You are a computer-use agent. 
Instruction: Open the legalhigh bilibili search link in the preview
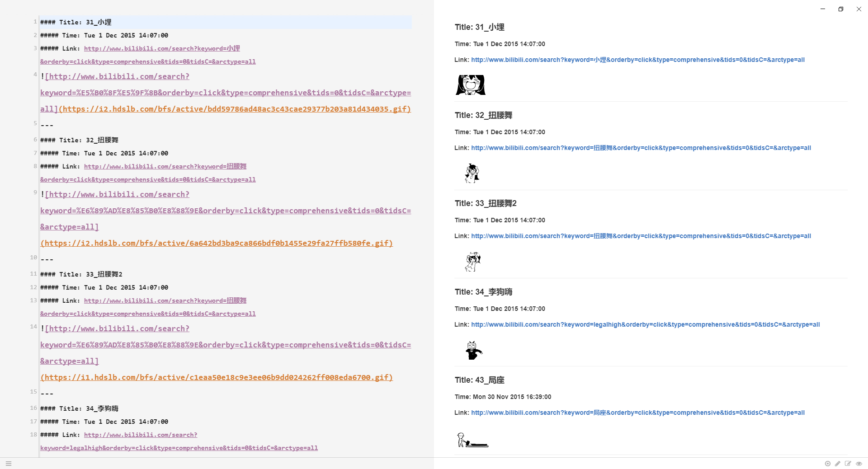pyautogui.click(x=645, y=324)
